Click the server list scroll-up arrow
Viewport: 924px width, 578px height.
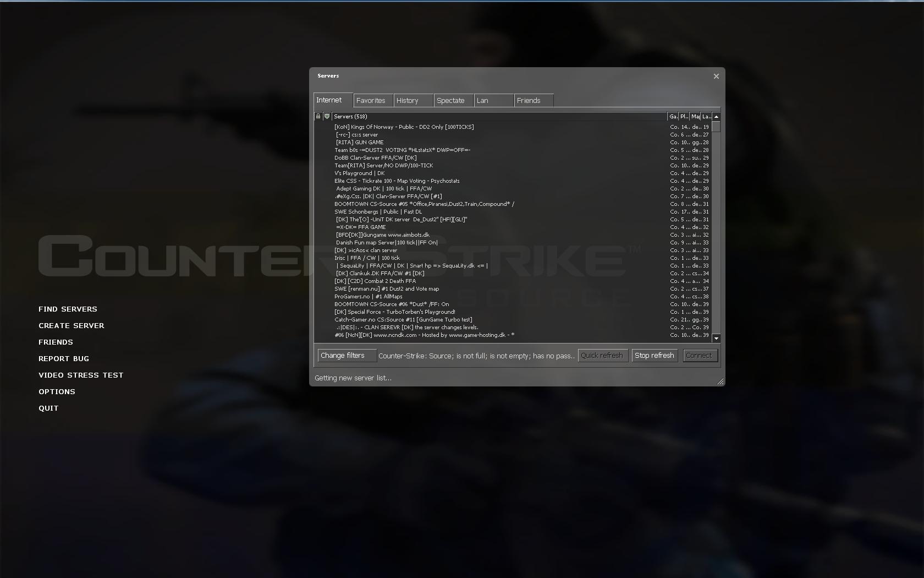point(716,117)
